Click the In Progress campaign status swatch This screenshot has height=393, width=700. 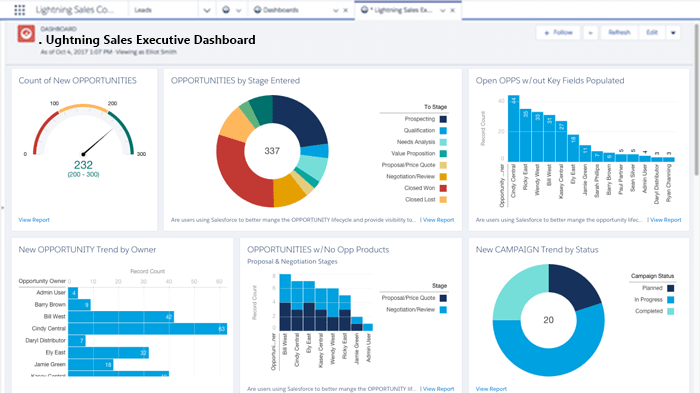tap(671, 300)
